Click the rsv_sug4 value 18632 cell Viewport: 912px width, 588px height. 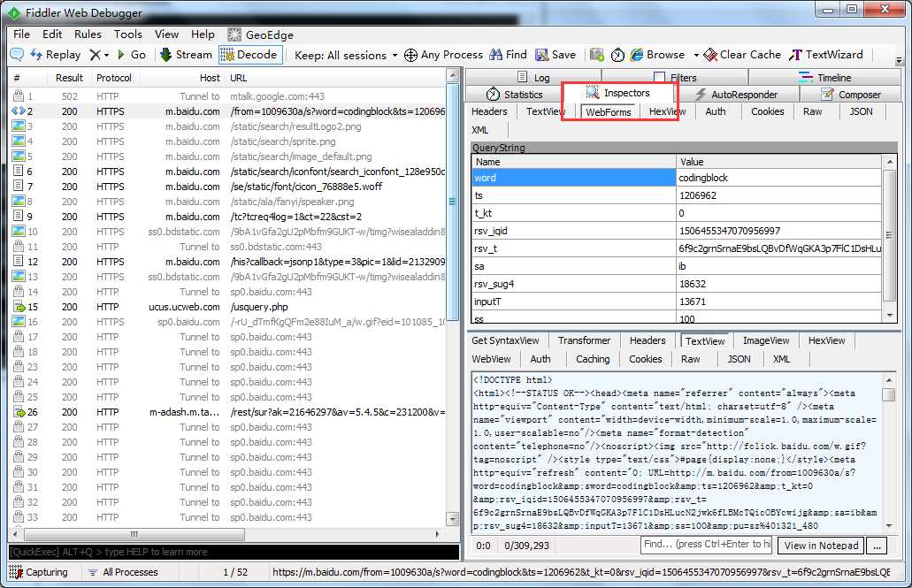tap(778, 284)
